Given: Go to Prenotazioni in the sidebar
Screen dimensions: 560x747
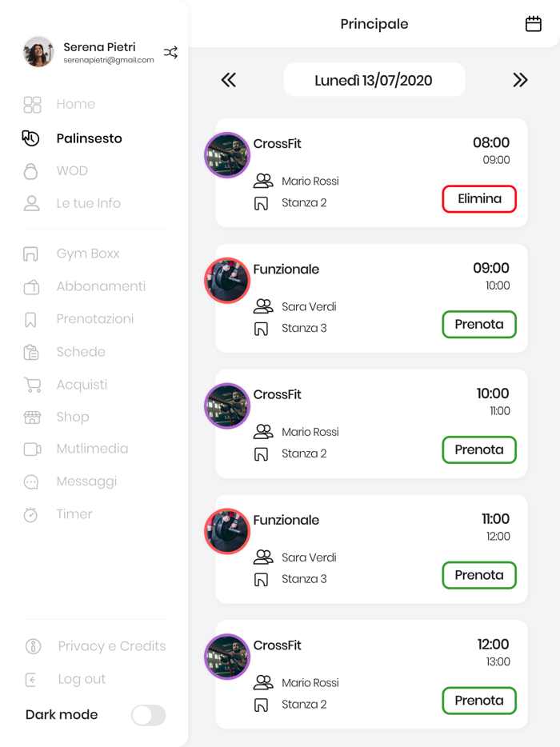Looking at the screenshot, I should click(94, 319).
